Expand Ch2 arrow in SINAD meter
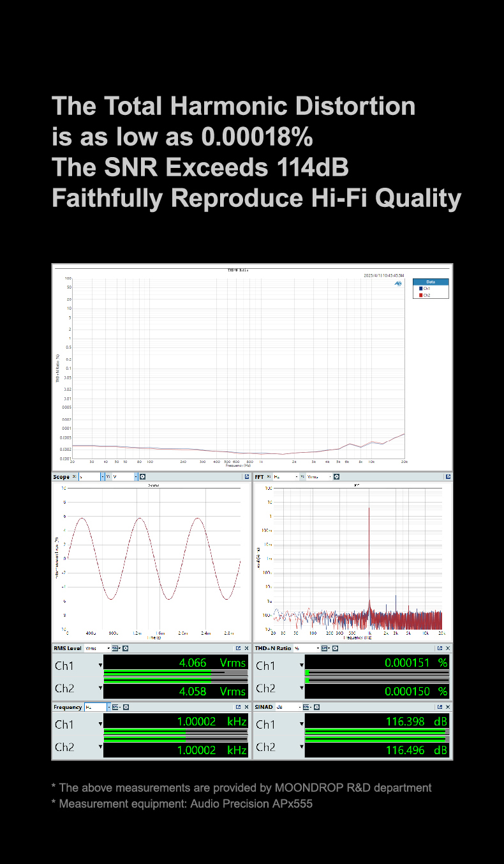 click(302, 747)
